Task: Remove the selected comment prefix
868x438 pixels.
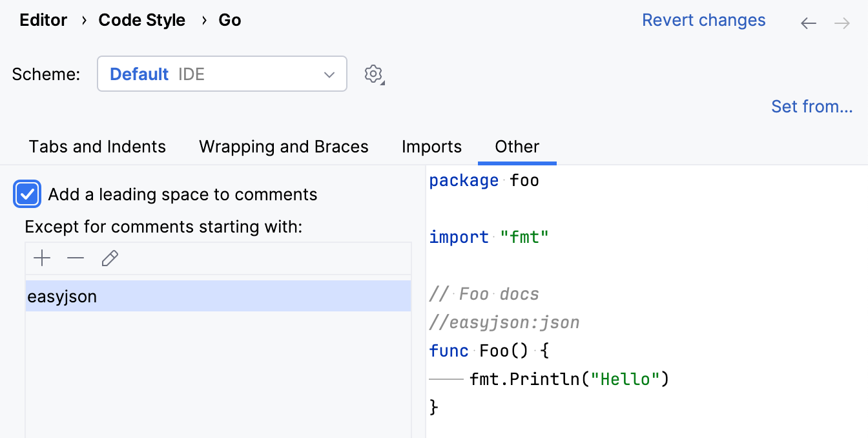Action: [76, 258]
